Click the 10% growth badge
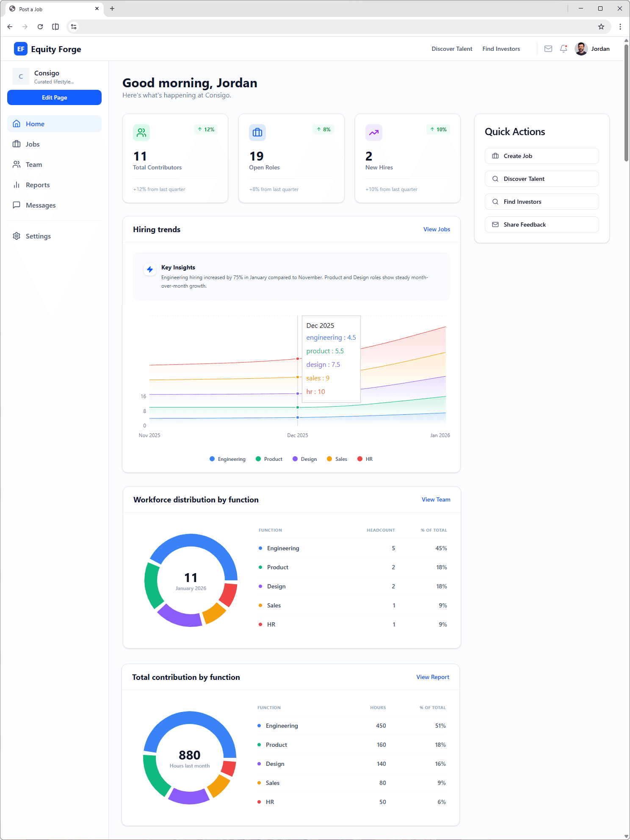This screenshot has width=630, height=840. click(x=438, y=130)
